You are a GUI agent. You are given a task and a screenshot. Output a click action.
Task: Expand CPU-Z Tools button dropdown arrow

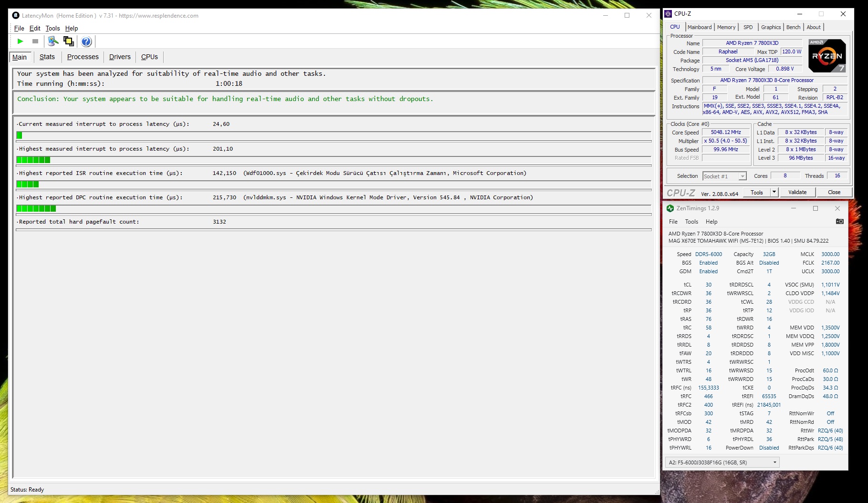[774, 192]
